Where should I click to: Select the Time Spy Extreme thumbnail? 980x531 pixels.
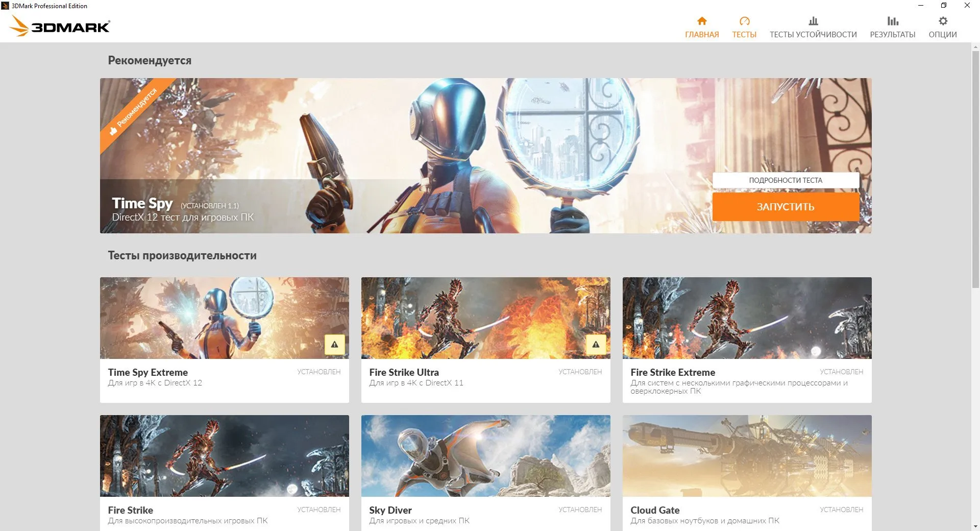[x=225, y=318]
